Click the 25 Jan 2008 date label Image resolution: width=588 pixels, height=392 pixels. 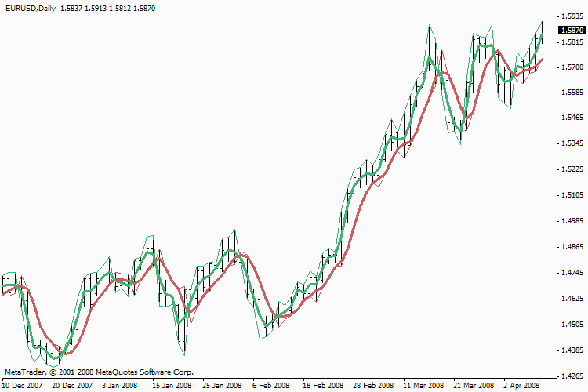tap(223, 386)
